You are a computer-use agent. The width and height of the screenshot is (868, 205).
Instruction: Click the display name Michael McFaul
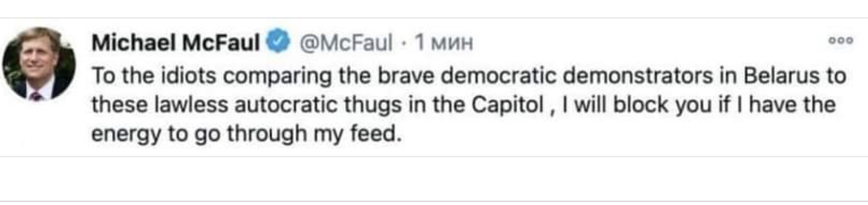click(175, 43)
